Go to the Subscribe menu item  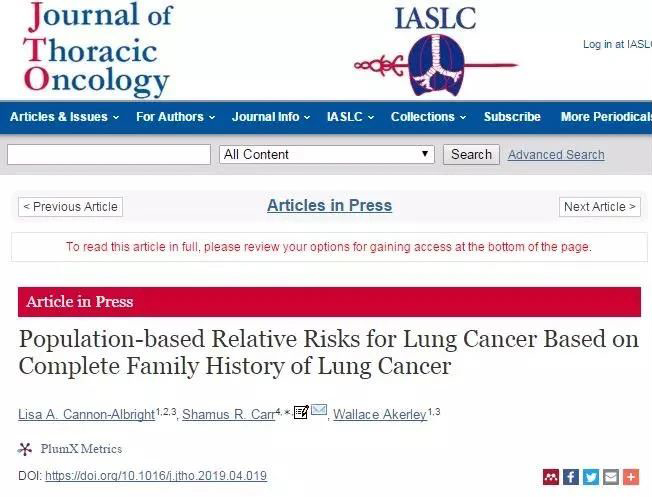click(512, 117)
